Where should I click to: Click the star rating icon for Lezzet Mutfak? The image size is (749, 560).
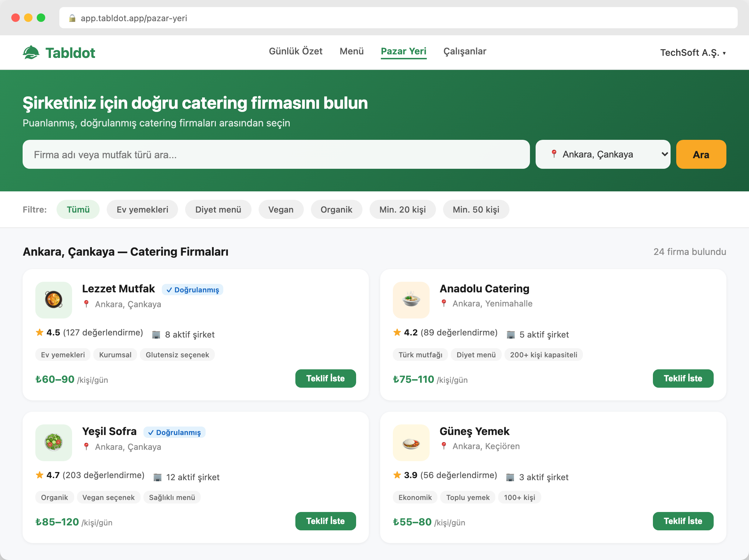click(x=40, y=333)
